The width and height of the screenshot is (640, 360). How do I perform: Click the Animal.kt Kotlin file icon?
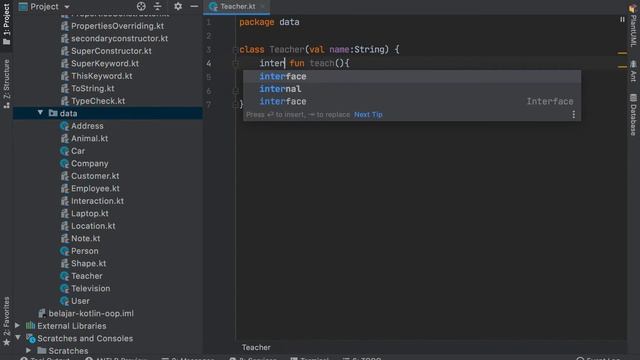click(x=64, y=138)
